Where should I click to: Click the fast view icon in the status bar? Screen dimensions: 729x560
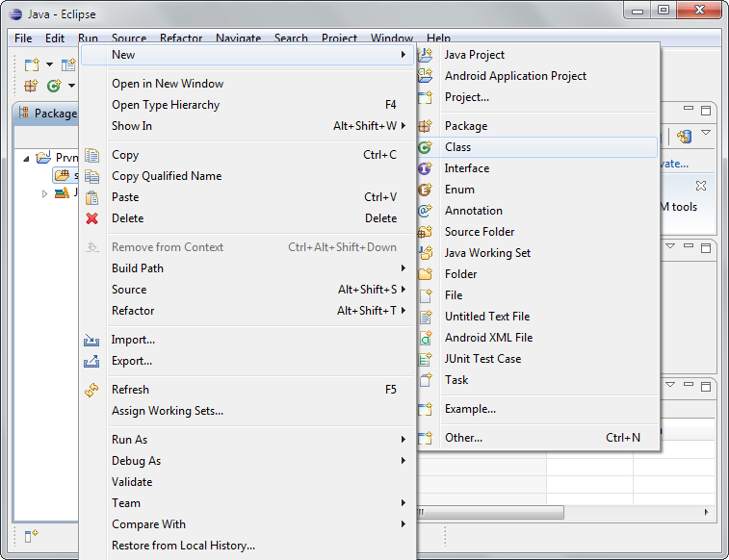[31, 535]
